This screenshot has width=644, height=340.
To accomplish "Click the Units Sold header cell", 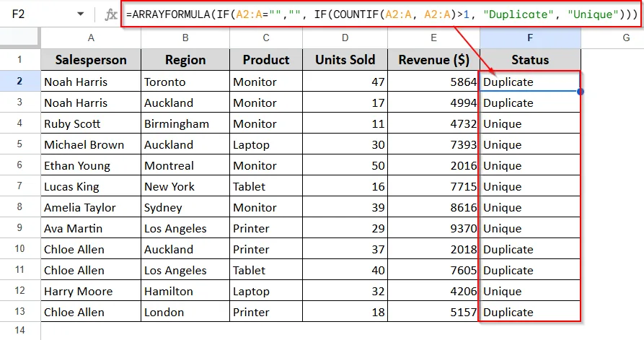I will (x=345, y=60).
